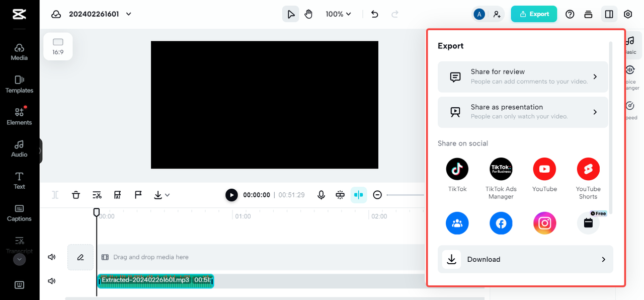Open the Templates panel

click(x=19, y=84)
